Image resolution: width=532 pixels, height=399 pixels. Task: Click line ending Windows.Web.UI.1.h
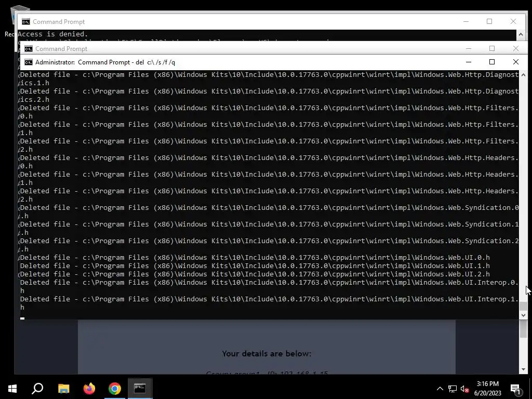(255, 265)
